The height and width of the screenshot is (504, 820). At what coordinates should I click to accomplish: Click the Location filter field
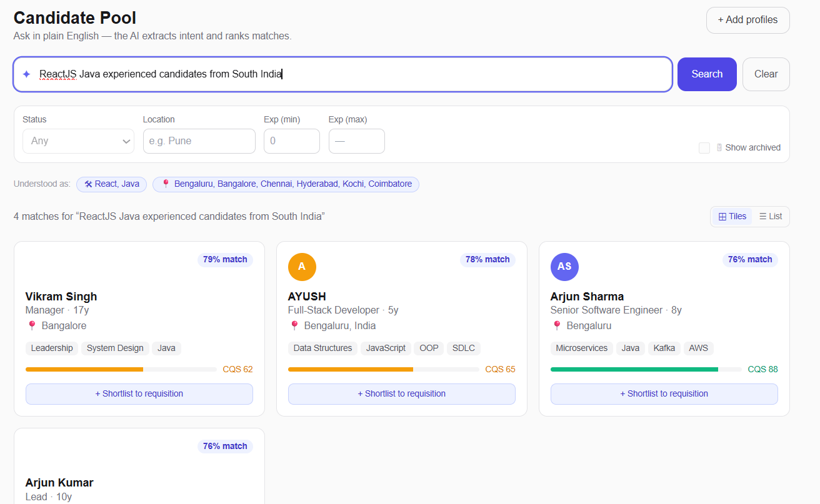[199, 141]
